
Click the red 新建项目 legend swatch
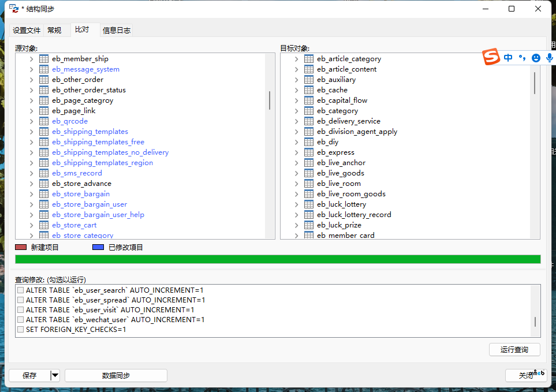21,247
